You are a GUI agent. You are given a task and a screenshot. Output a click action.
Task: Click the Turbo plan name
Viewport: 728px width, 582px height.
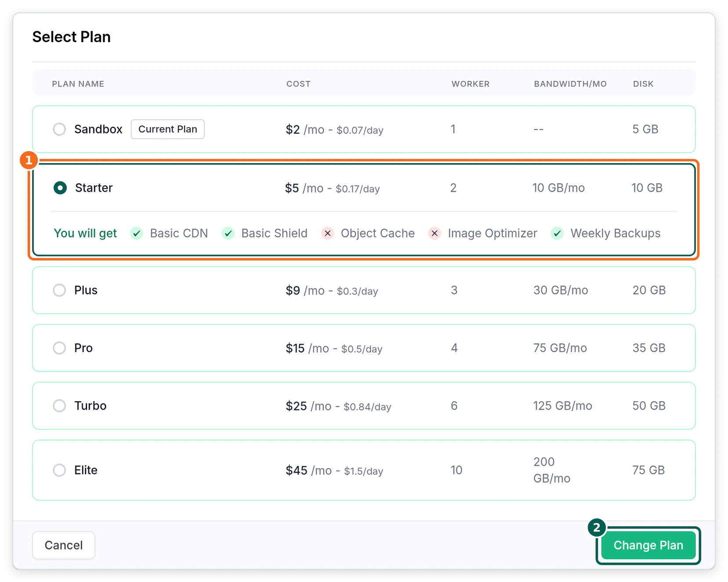[x=91, y=406]
